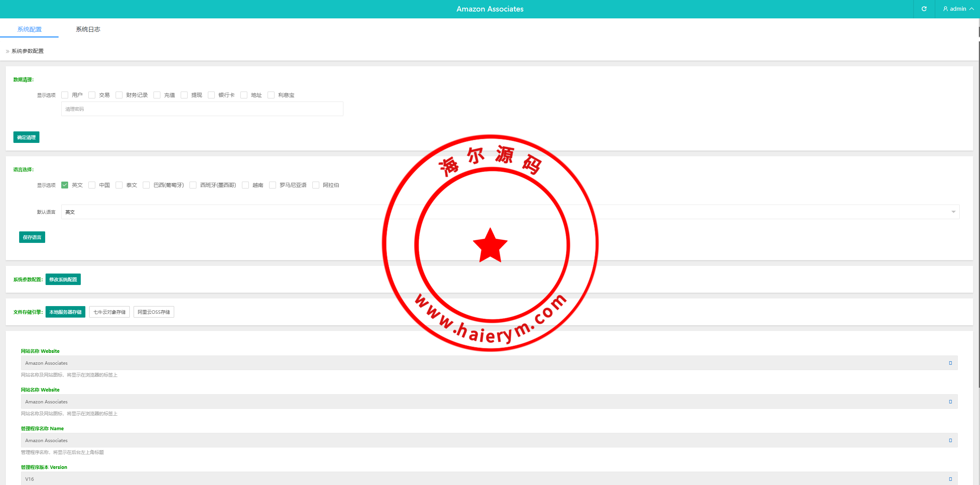Switch to 系统日志 tab
This screenshot has height=485, width=980.
[88, 29]
